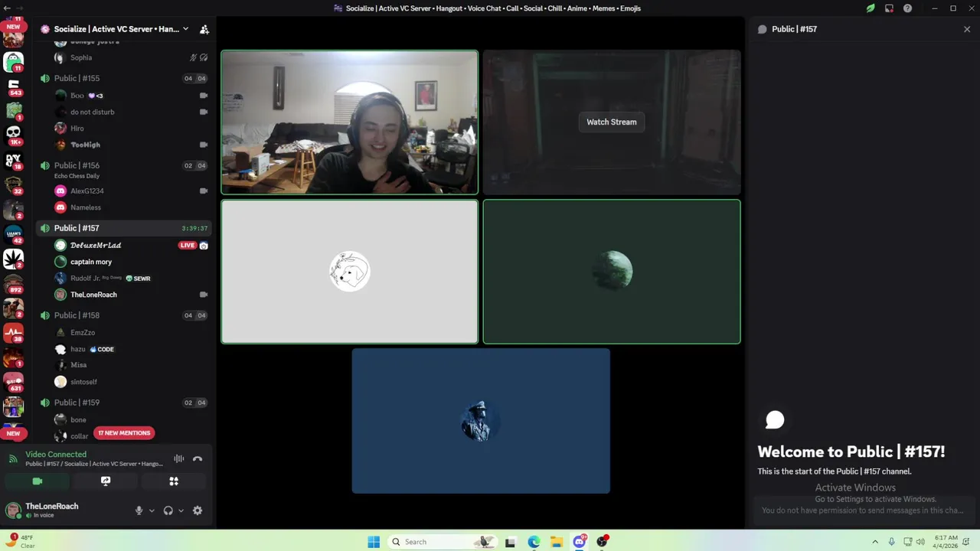The image size is (980, 551).
Task: Open the red waveform server with 38 badge
Action: [13, 333]
